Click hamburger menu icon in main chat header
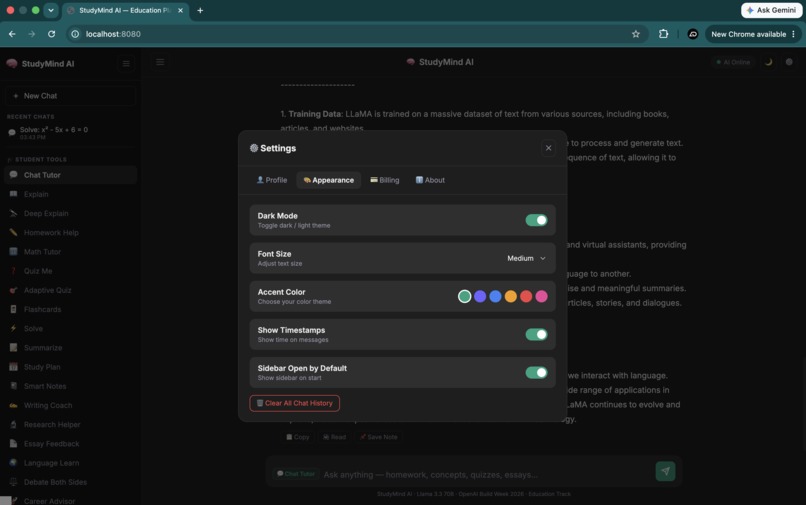The image size is (806, 505). [x=160, y=62]
